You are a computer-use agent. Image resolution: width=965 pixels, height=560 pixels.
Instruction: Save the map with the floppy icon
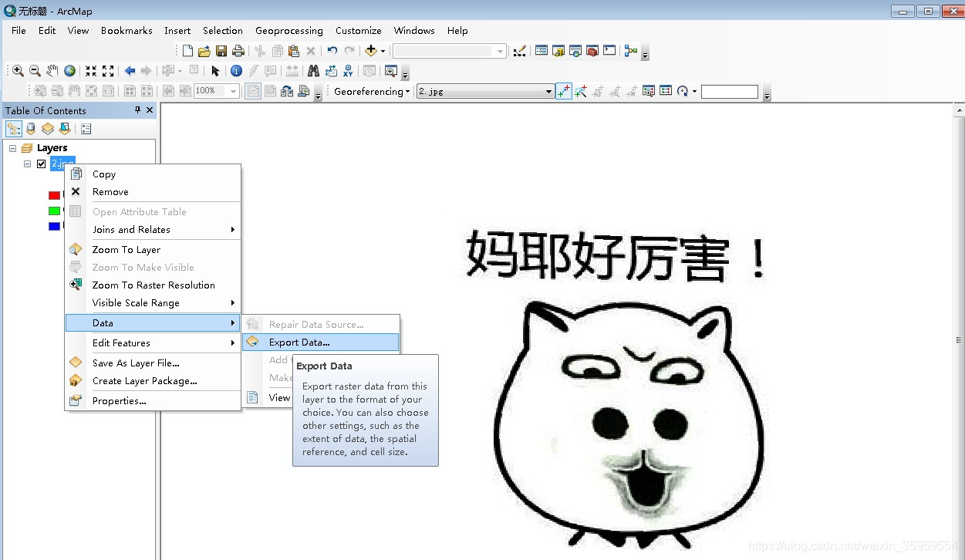(221, 51)
